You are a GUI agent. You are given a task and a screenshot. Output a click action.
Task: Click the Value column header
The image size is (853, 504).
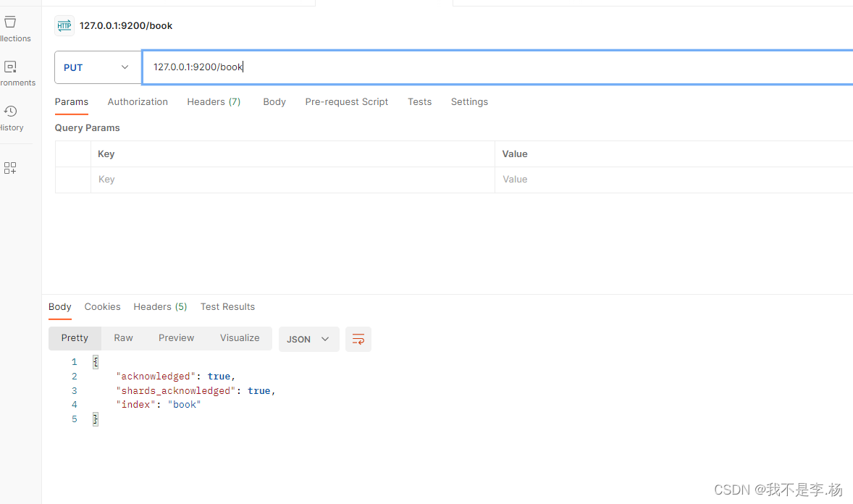click(x=515, y=154)
